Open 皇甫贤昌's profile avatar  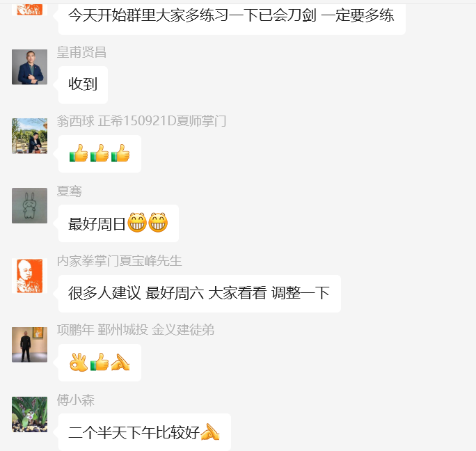(x=29, y=67)
